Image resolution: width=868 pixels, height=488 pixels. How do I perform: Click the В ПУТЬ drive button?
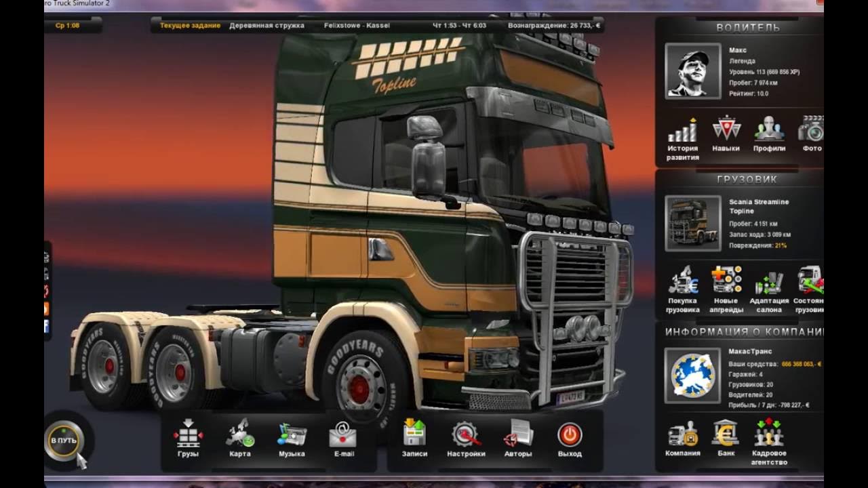pyautogui.click(x=64, y=440)
